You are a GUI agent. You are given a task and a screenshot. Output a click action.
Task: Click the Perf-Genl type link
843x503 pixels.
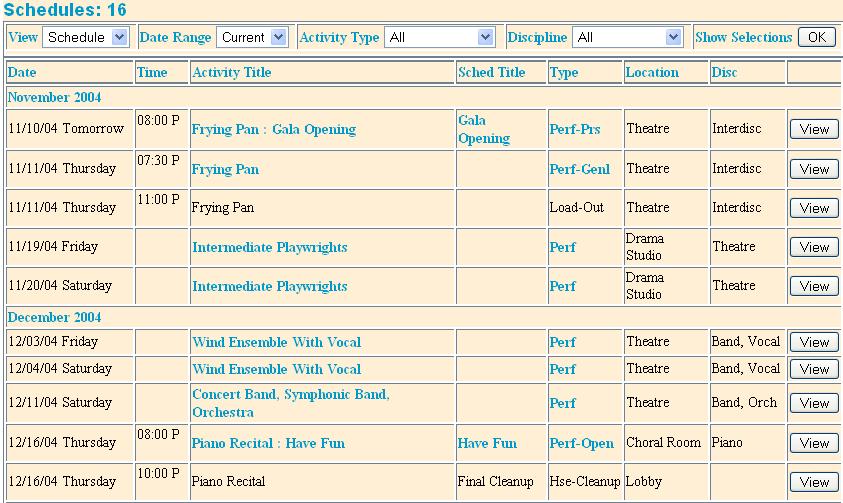(579, 169)
